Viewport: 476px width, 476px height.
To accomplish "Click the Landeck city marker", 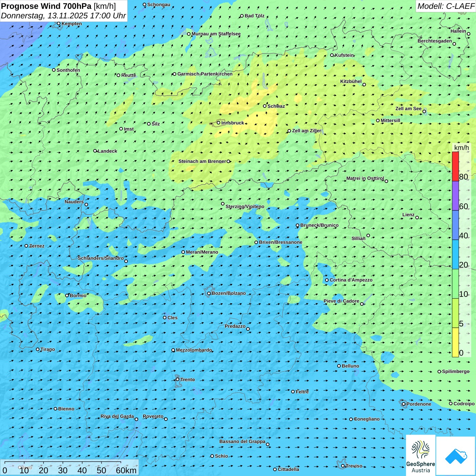I will tap(95, 151).
